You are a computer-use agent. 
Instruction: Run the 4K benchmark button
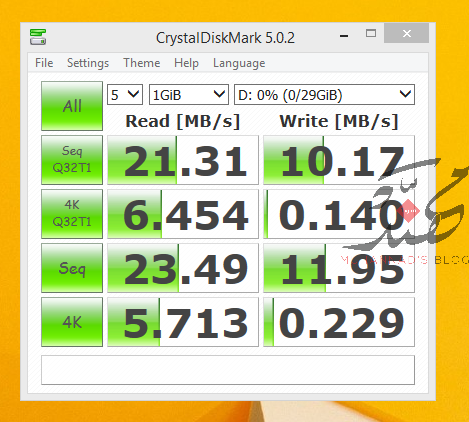click(x=72, y=322)
